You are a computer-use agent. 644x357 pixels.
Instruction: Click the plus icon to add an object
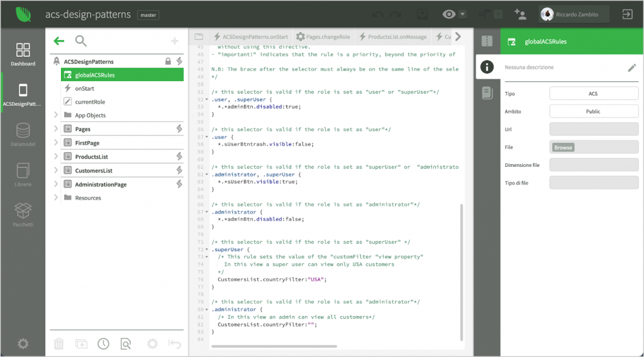(x=175, y=41)
